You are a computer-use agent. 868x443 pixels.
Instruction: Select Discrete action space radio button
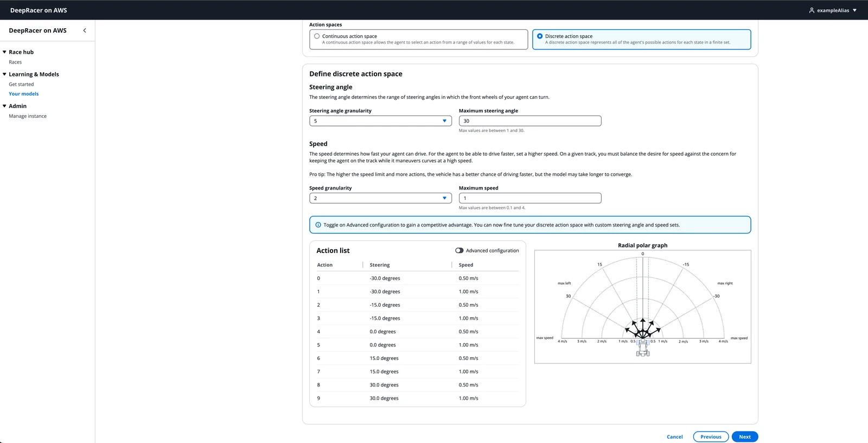coord(540,36)
